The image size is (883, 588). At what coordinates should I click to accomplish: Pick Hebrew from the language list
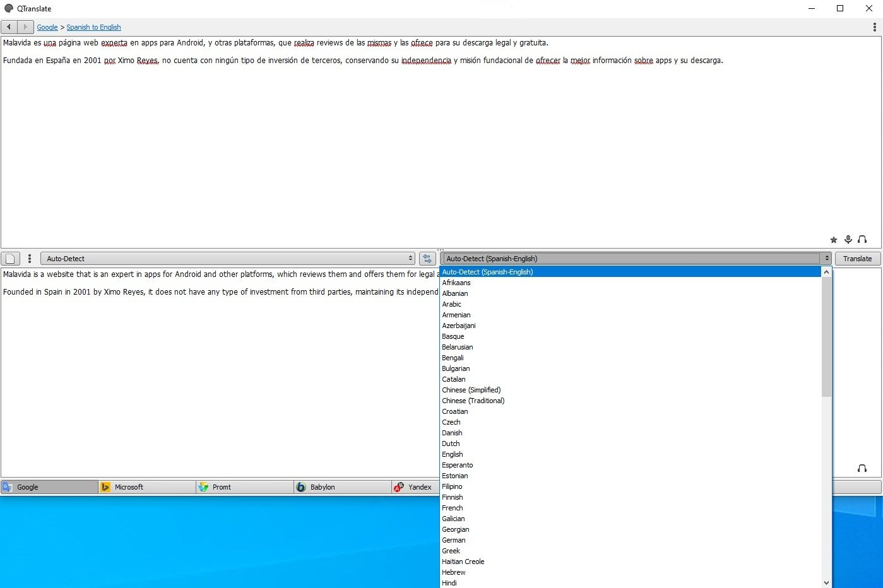tap(631, 572)
